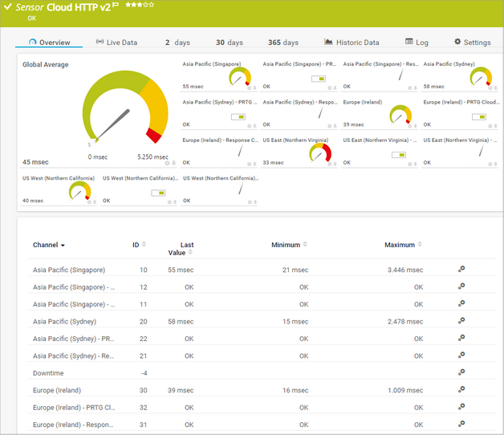Toggle the Asia Pacific (Sydney) PRTG status indicator

coord(238,117)
